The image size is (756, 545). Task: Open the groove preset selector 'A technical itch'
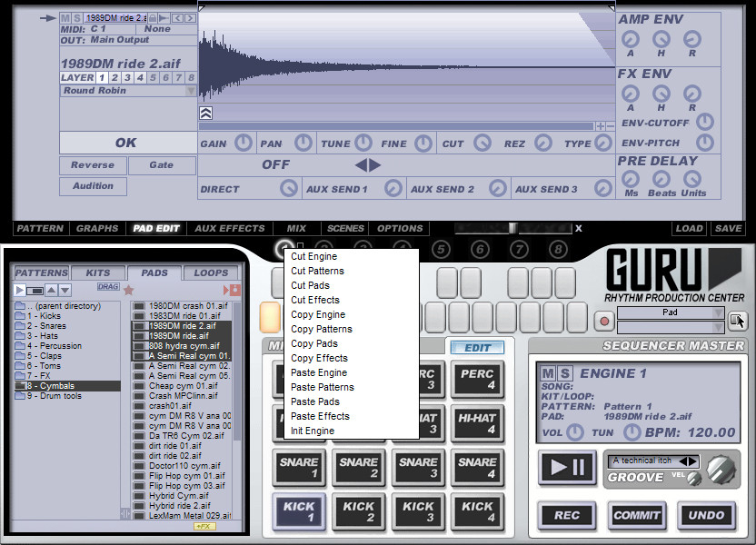[x=654, y=461]
